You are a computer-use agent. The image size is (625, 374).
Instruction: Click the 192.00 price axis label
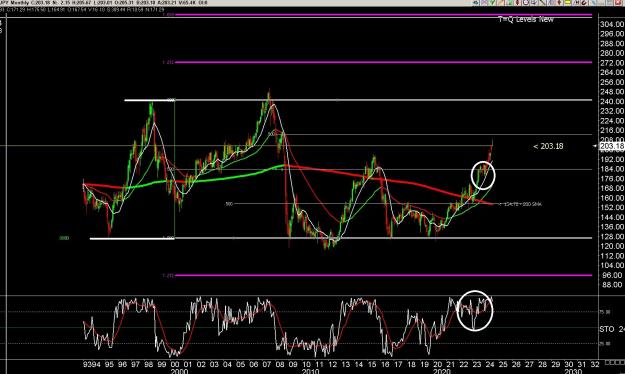click(612, 159)
